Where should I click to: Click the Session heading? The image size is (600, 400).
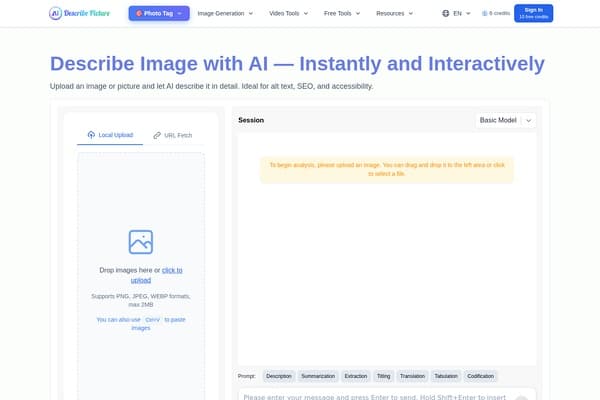point(251,120)
